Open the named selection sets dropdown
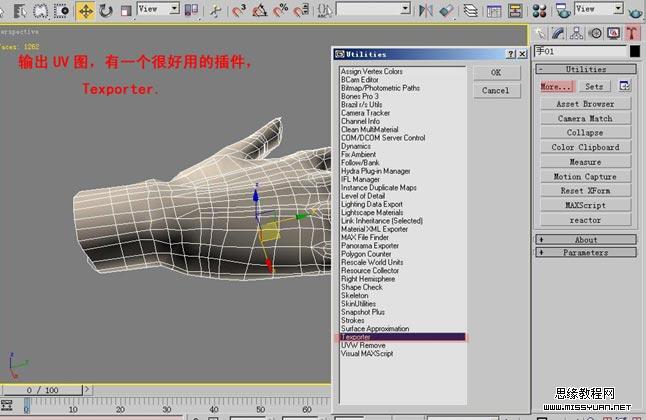Screen dimensions: 646x420 [373, 9]
